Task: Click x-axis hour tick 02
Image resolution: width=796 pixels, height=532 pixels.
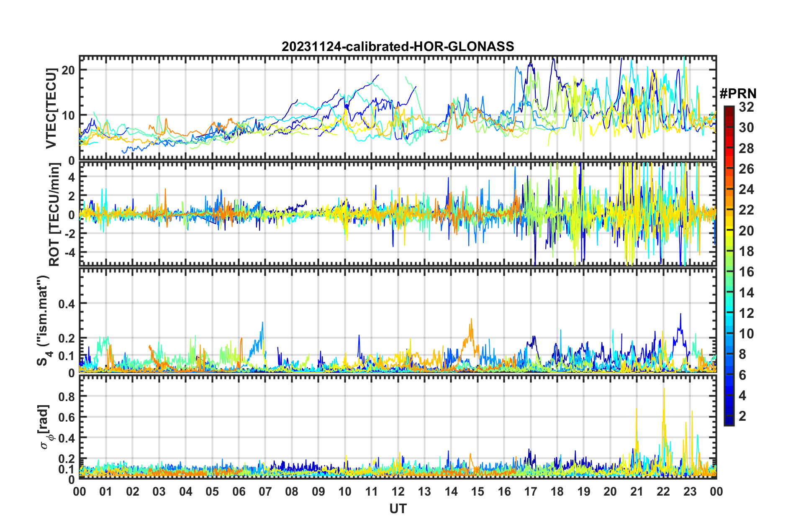Action: click(133, 491)
